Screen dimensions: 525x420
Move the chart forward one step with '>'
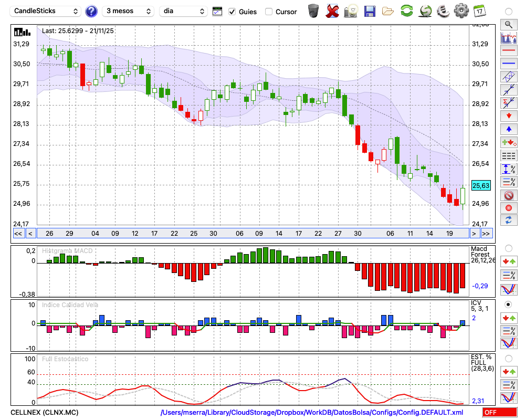(x=474, y=234)
